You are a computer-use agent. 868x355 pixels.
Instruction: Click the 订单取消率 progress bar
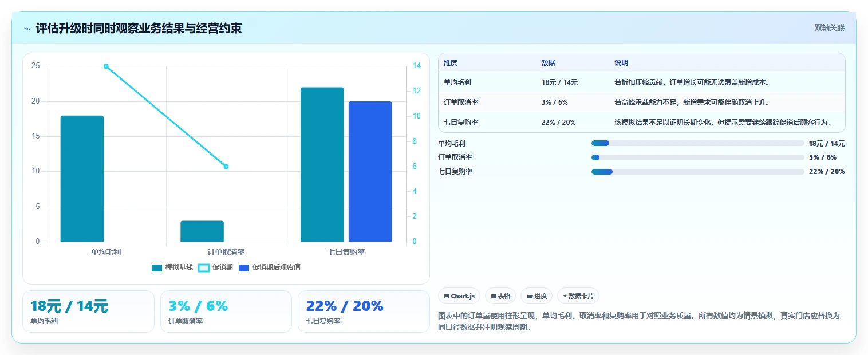point(698,157)
